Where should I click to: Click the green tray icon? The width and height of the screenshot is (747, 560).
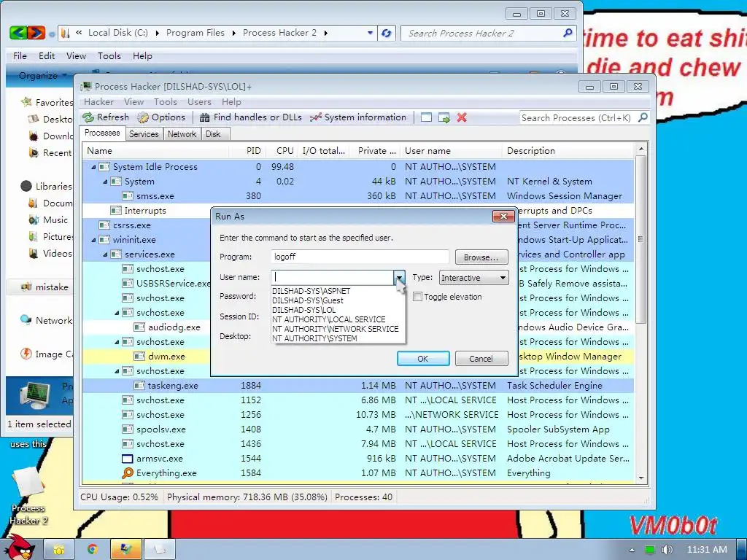pos(650,550)
